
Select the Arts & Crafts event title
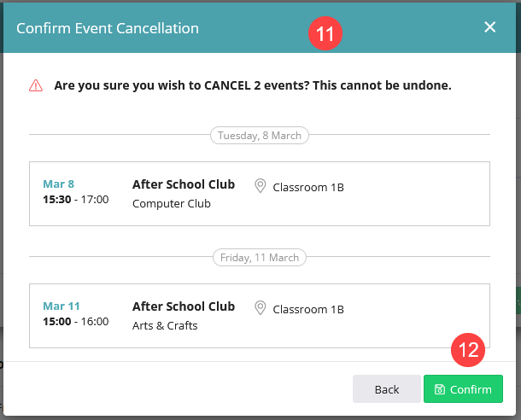165,326
